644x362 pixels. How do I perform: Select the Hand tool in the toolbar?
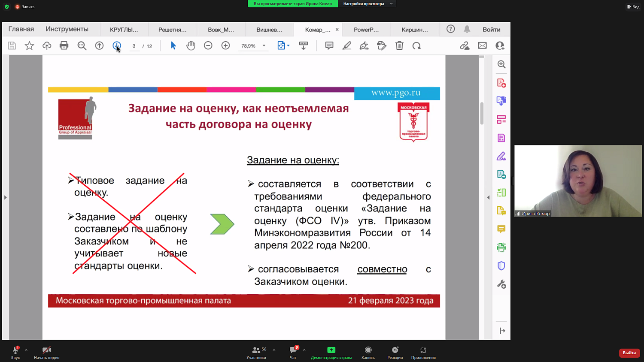(x=191, y=45)
